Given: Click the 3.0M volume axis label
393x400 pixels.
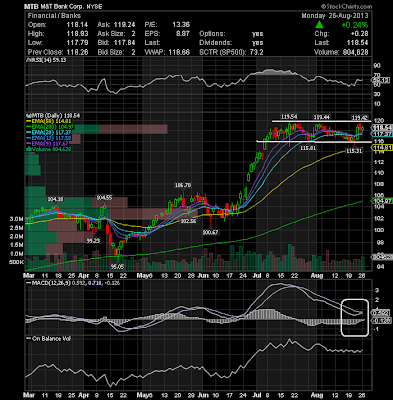Looking at the screenshot, I should click(17, 219).
